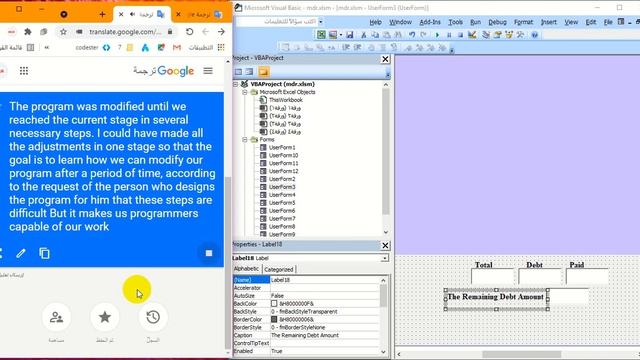Close the Project panel
The height and width of the screenshot is (360, 640).
click(385, 59)
